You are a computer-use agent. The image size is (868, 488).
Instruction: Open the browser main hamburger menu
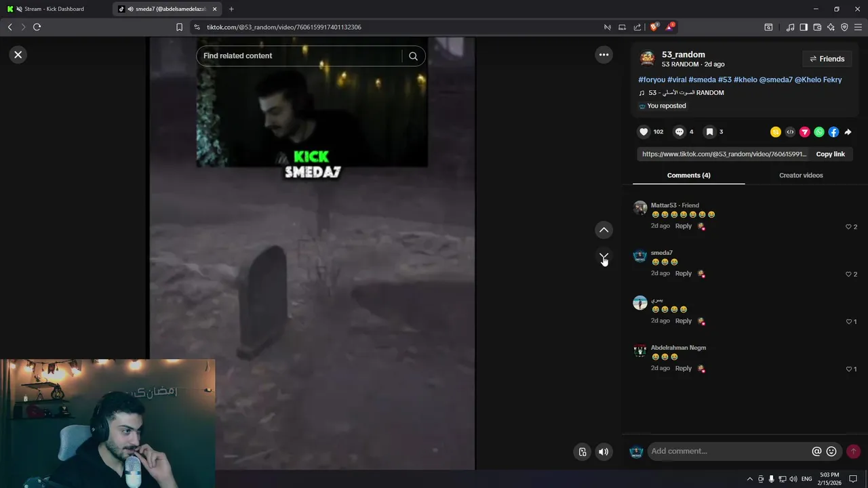click(858, 27)
